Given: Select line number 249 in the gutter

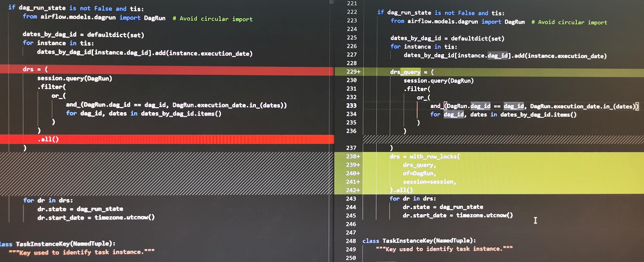Looking at the screenshot, I should coord(352,249).
